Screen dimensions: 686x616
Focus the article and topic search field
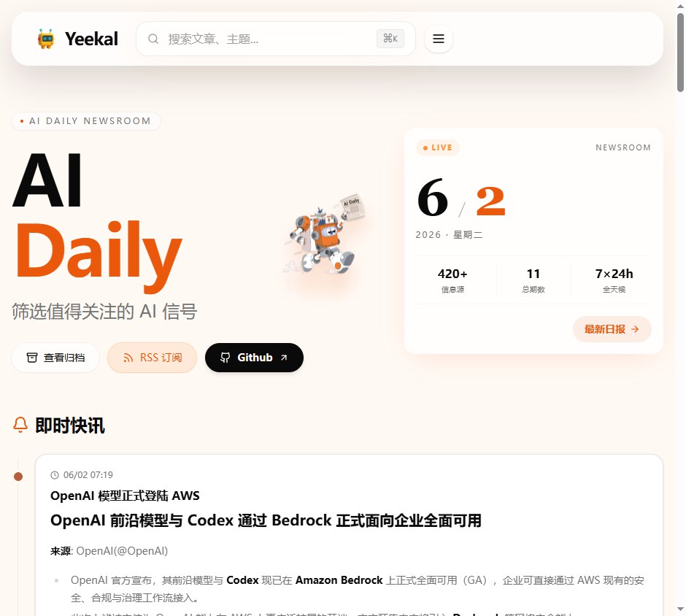tap(276, 39)
